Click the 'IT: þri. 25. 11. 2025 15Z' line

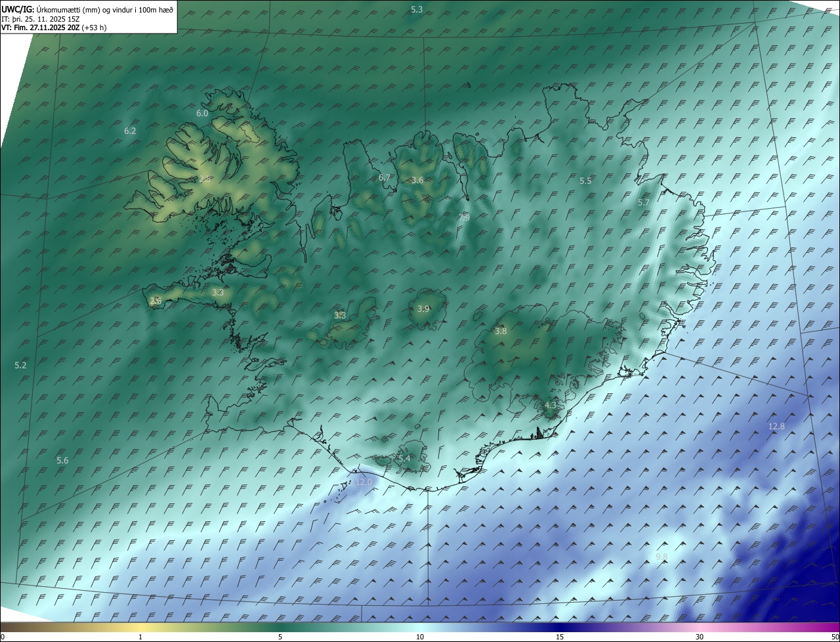point(41,19)
